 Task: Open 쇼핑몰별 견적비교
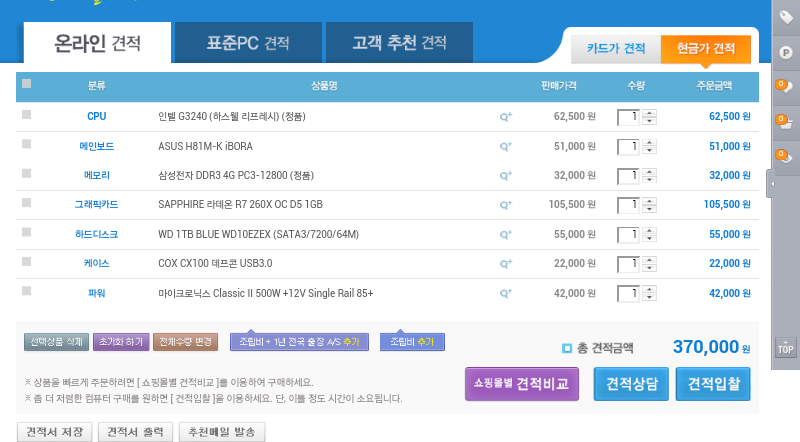pos(521,384)
